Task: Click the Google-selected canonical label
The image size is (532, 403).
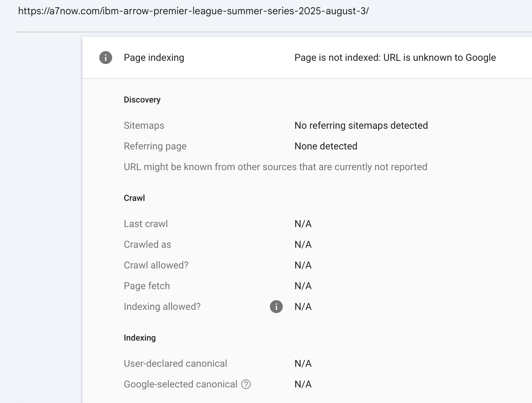Action: click(x=181, y=384)
